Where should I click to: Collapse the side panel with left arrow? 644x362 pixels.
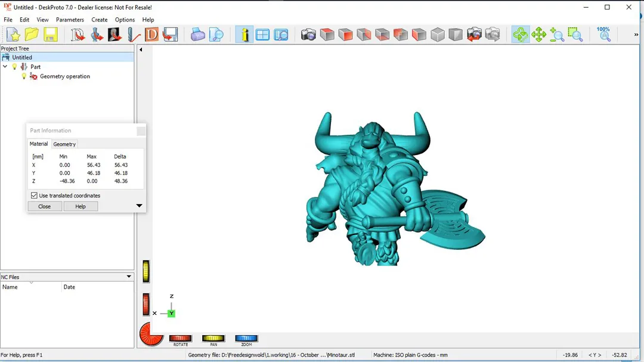pos(141,49)
